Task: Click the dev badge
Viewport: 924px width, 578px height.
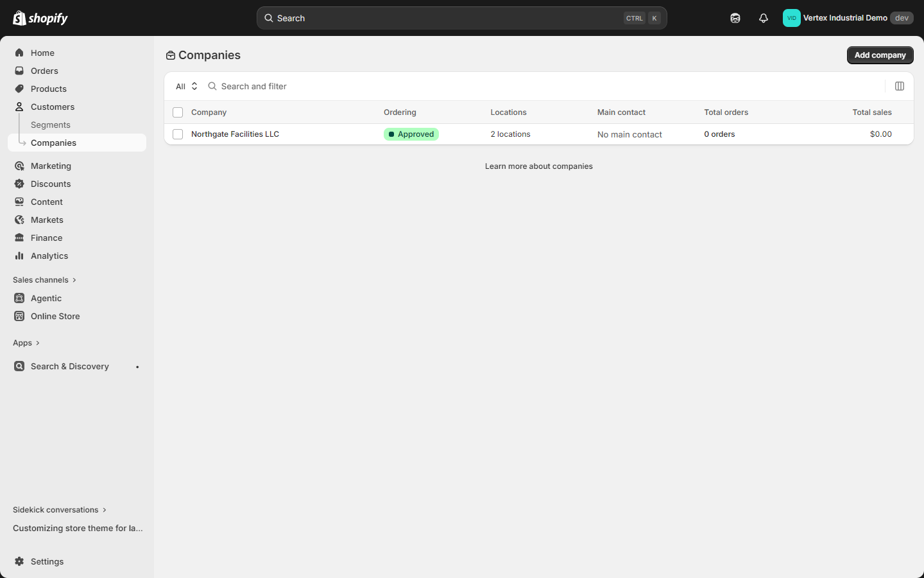Action: coord(902,18)
